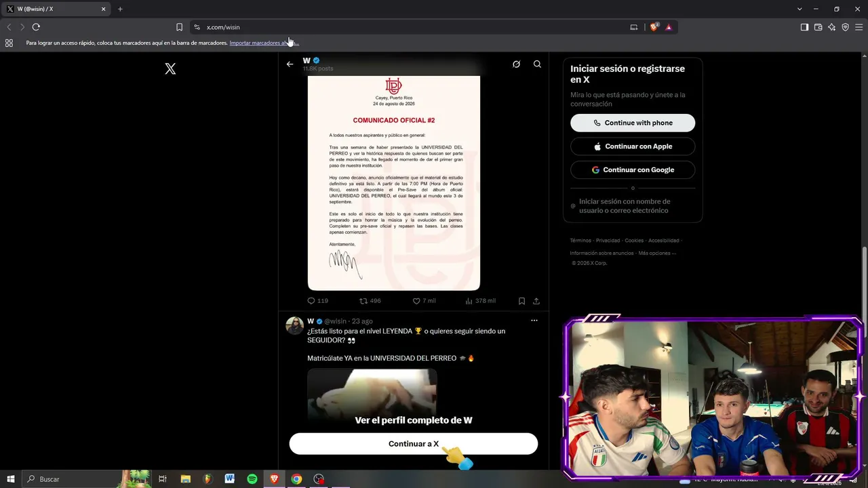Go back with the profile header arrow
The image size is (868, 488).
290,64
